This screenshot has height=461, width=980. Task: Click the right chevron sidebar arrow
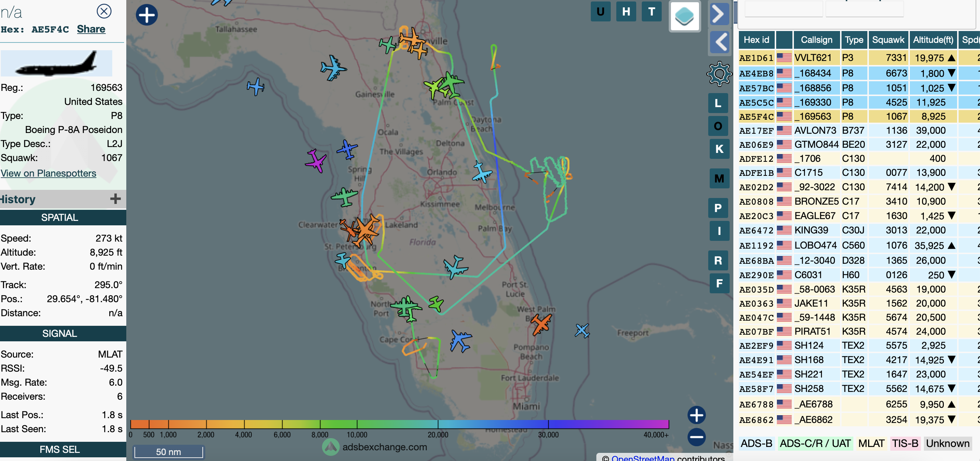pyautogui.click(x=719, y=14)
